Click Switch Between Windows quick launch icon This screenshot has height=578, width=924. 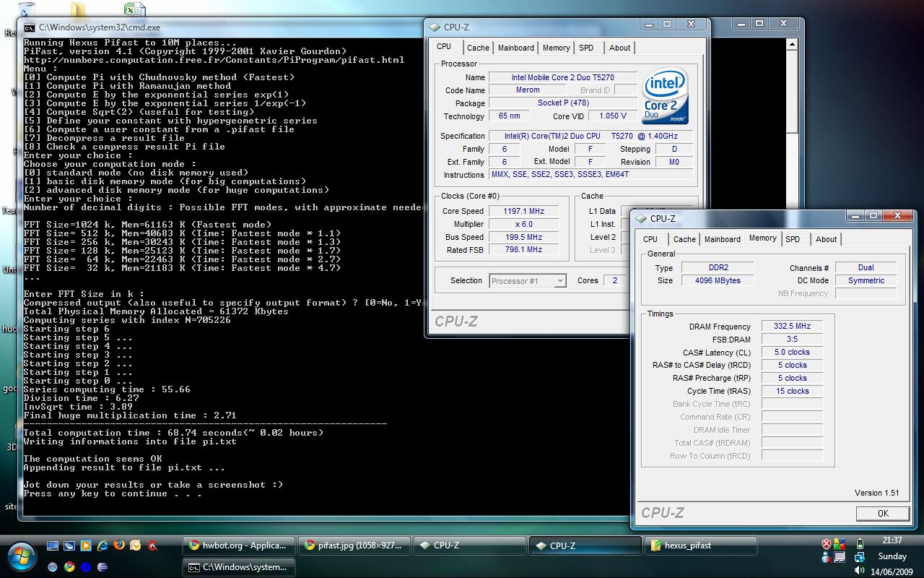(69, 545)
